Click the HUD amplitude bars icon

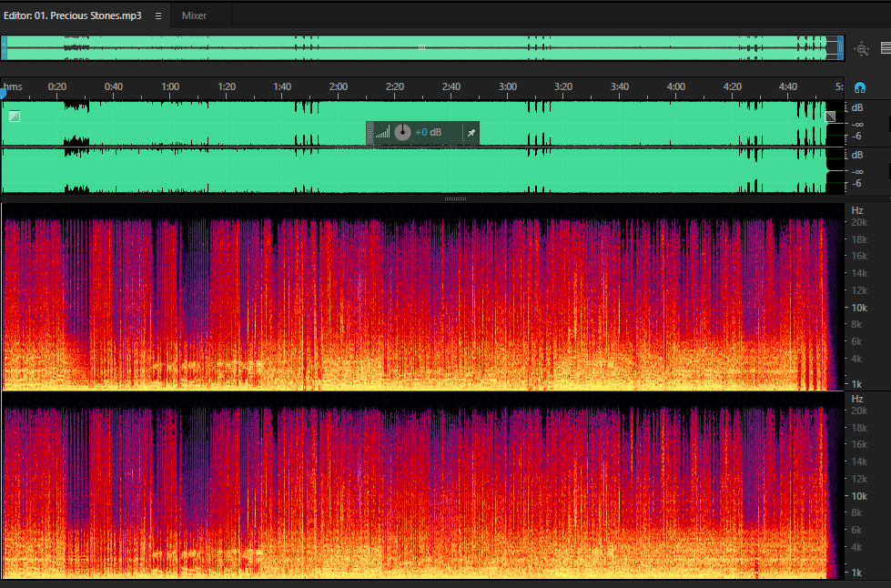383,132
